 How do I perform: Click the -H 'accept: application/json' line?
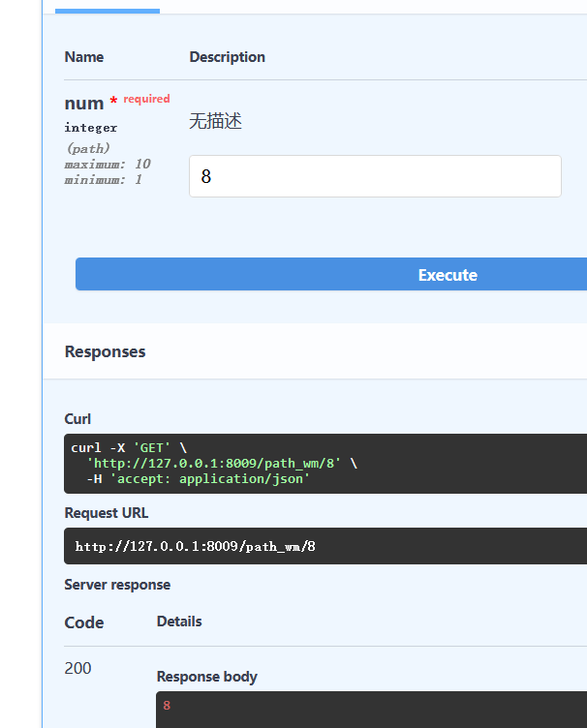click(x=198, y=479)
